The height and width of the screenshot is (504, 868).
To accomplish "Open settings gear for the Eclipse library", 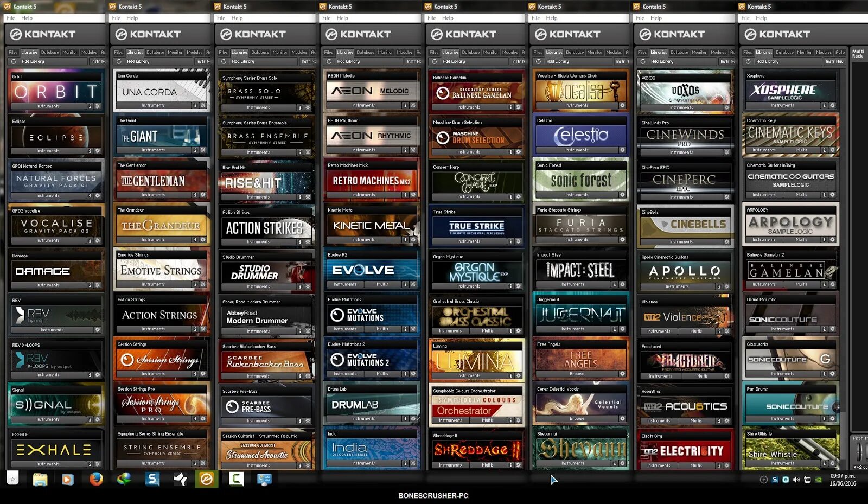I will point(98,151).
